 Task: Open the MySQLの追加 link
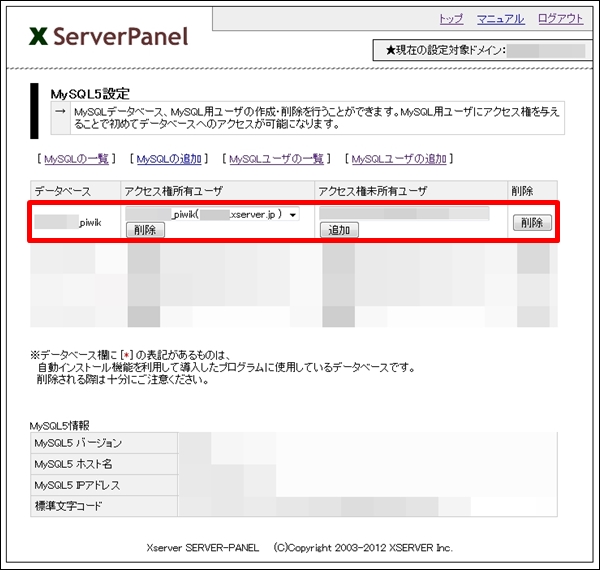(x=169, y=159)
